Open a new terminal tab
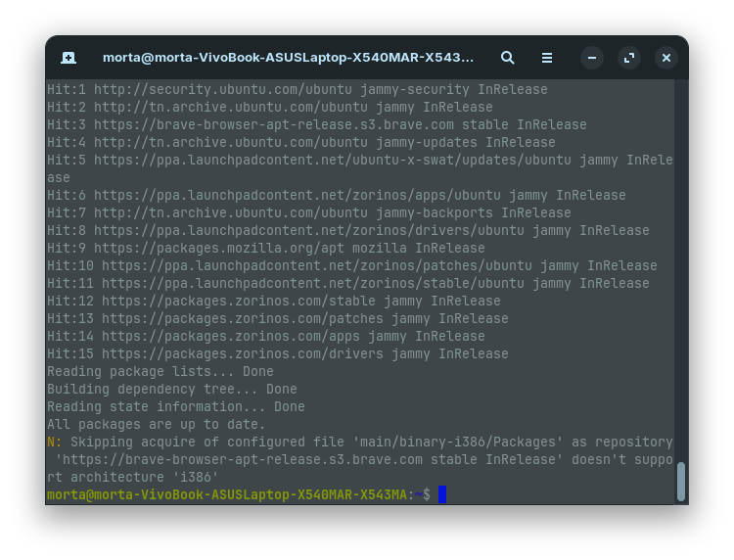The width and height of the screenshot is (734, 560). (x=69, y=58)
